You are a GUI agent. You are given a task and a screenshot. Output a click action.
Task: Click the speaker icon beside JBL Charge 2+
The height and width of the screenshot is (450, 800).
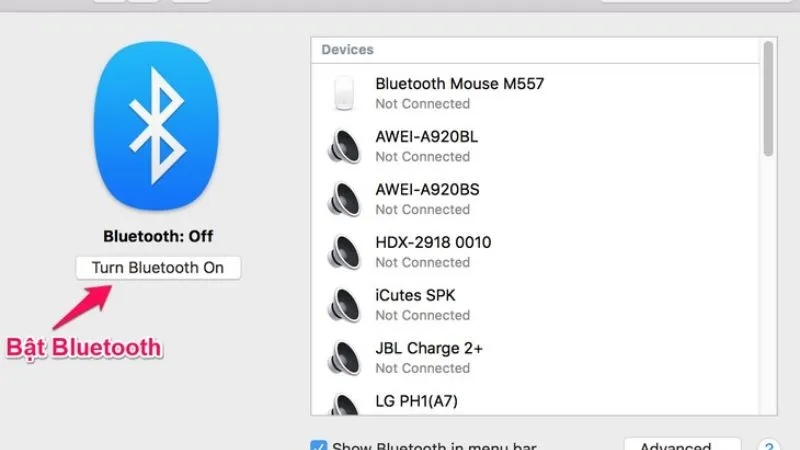point(344,358)
